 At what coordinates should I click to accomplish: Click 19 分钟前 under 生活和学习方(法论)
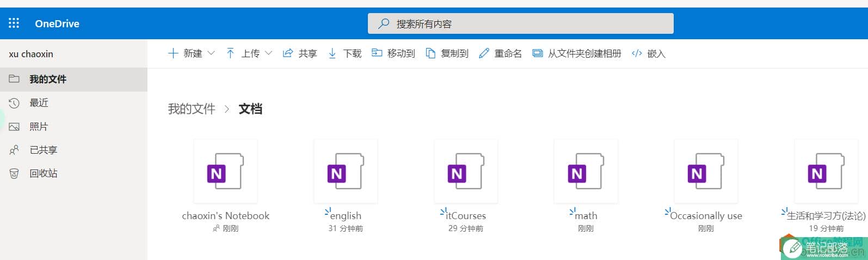click(x=826, y=228)
